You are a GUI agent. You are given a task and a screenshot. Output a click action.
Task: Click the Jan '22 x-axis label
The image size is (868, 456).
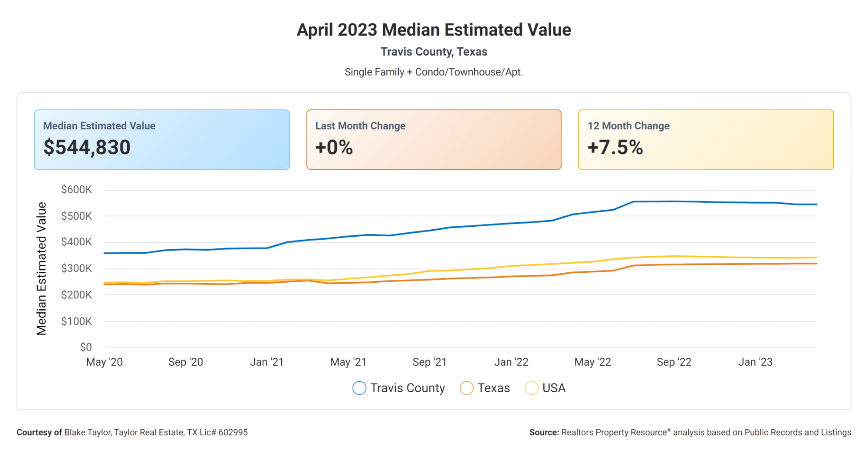511,362
